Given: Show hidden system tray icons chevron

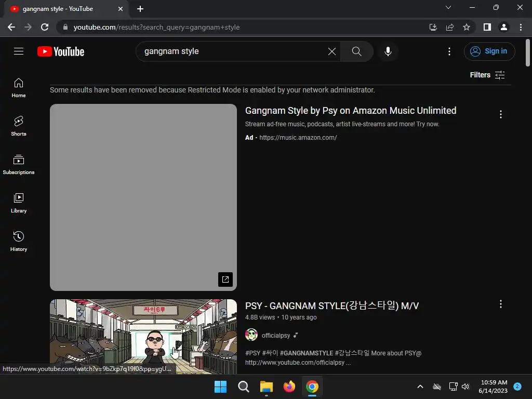Looking at the screenshot, I should [x=420, y=387].
